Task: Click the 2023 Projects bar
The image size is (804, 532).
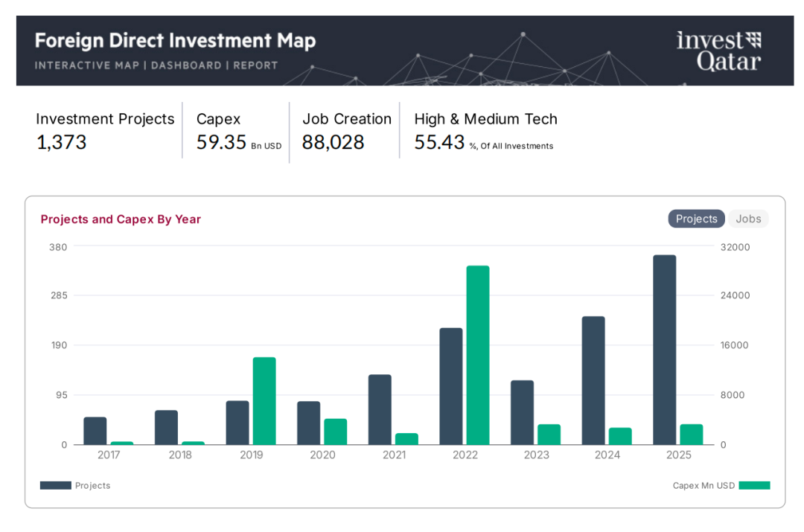Action: pyautogui.click(x=522, y=412)
